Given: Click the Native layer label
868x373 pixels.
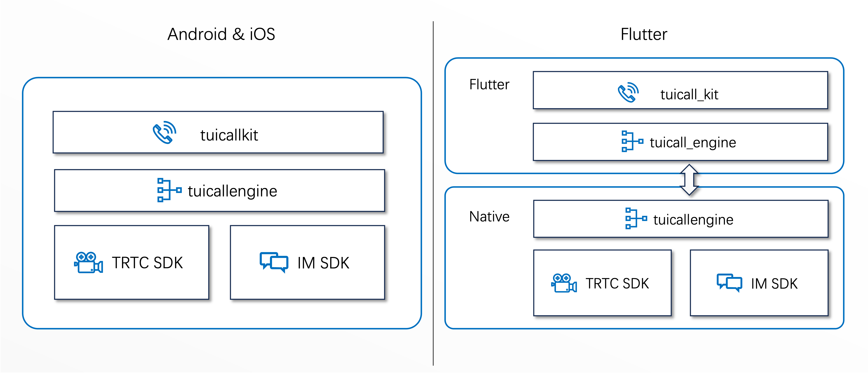Looking at the screenshot, I should coord(489,216).
